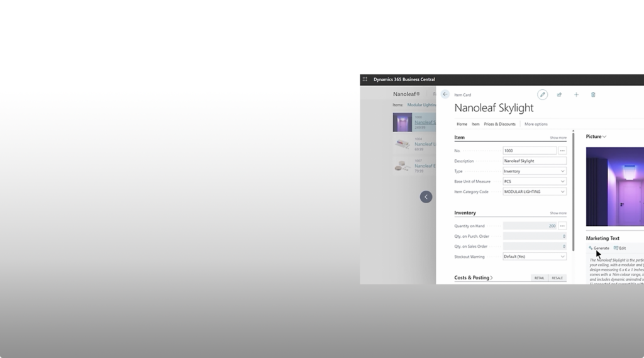The height and width of the screenshot is (358, 644).
Task: Click the marketing text description paragraph
Action: (616, 271)
